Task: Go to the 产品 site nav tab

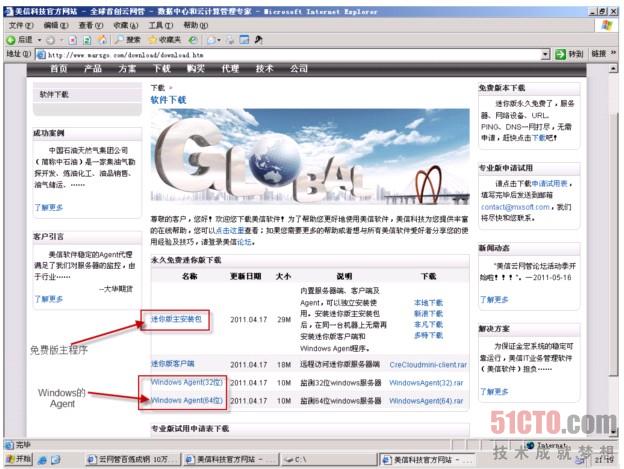Action: tap(93, 68)
